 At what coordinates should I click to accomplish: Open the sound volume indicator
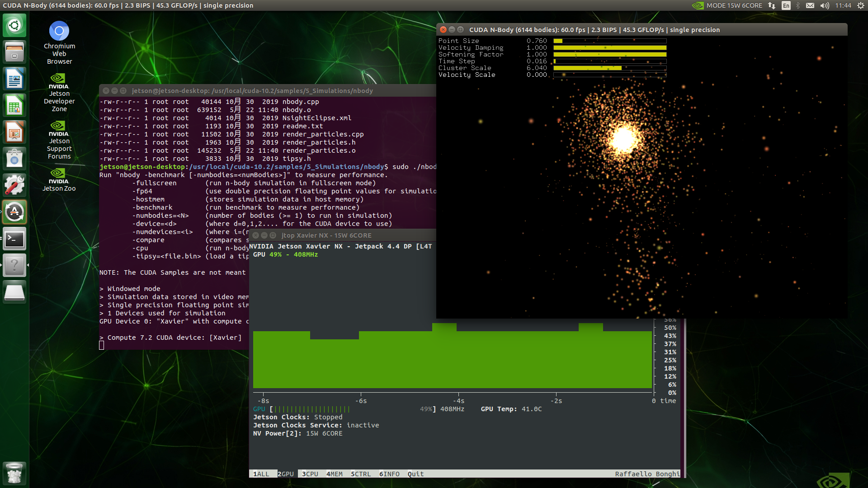click(x=825, y=5)
